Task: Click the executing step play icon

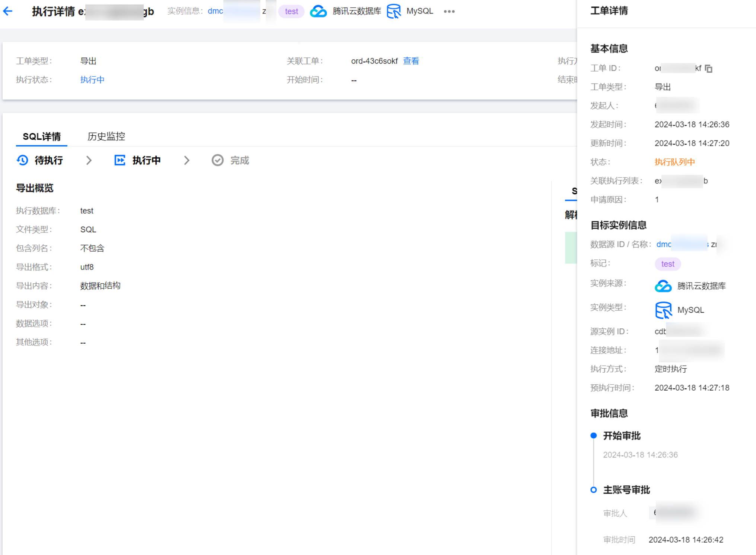Action: click(x=120, y=160)
